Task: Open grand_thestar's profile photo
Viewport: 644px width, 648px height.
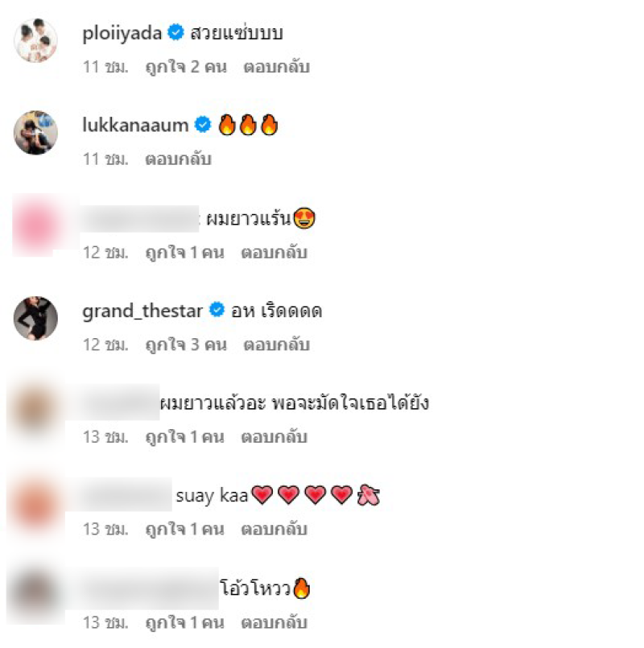Action: coord(35,318)
